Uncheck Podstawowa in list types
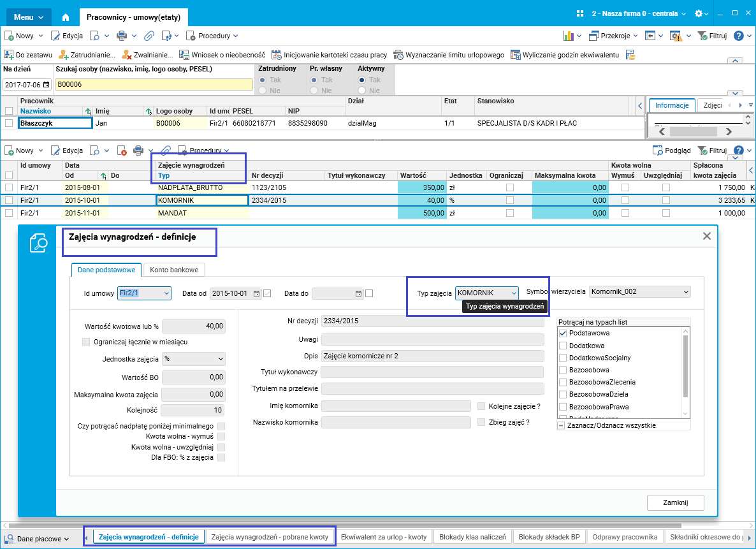This screenshot has width=756, height=549. [563, 333]
